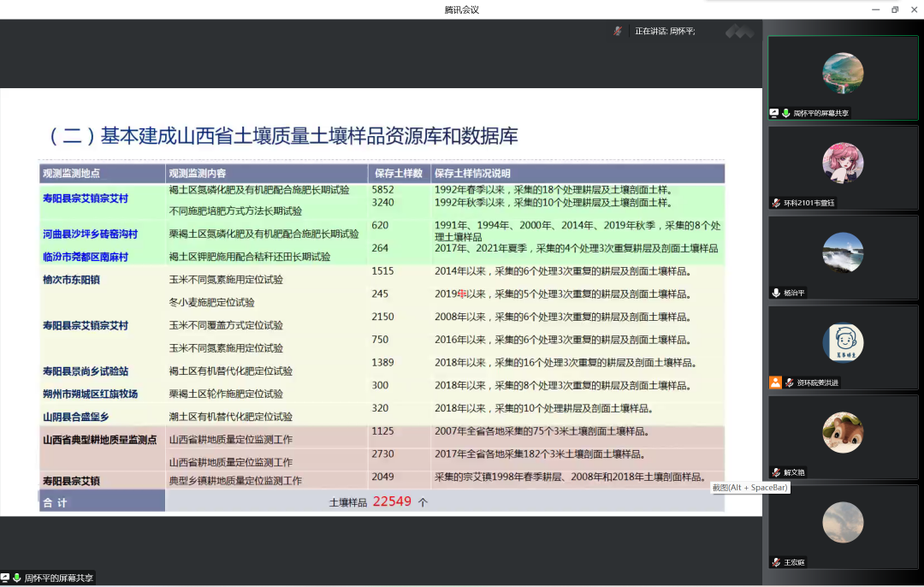The image size is (924, 587).
Task: Click the screen share icon on 周怀平的屏幕共享 tile
Action: point(774,113)
